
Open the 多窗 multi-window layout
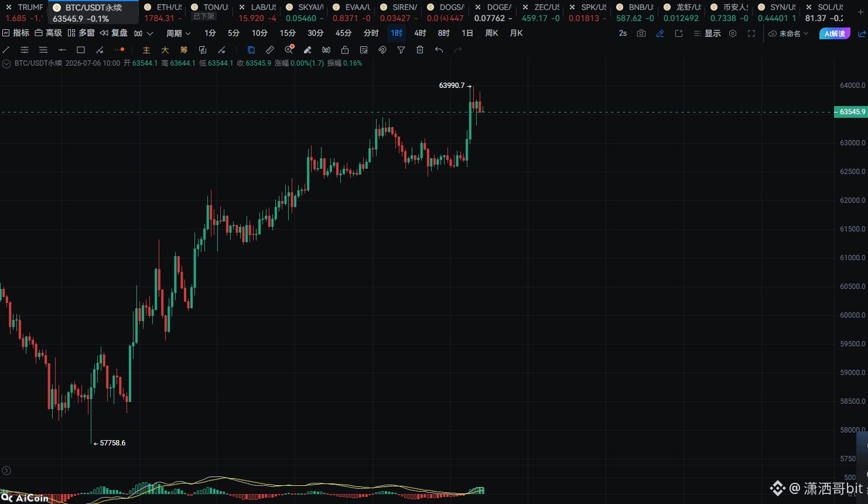[x=81, y=33]
